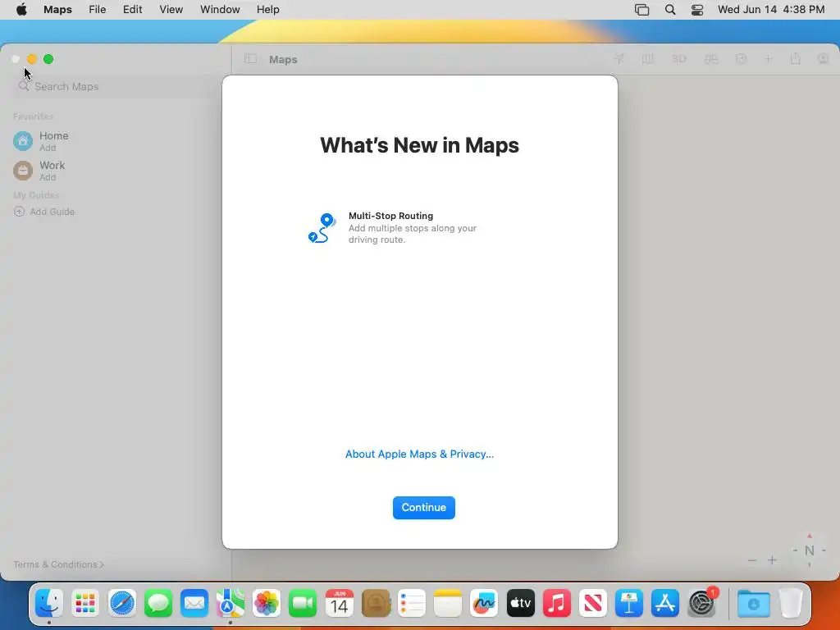Open FaceTime from the Dock
The height and width of the screenshot is (630, 840).
(x=303, y=604)
